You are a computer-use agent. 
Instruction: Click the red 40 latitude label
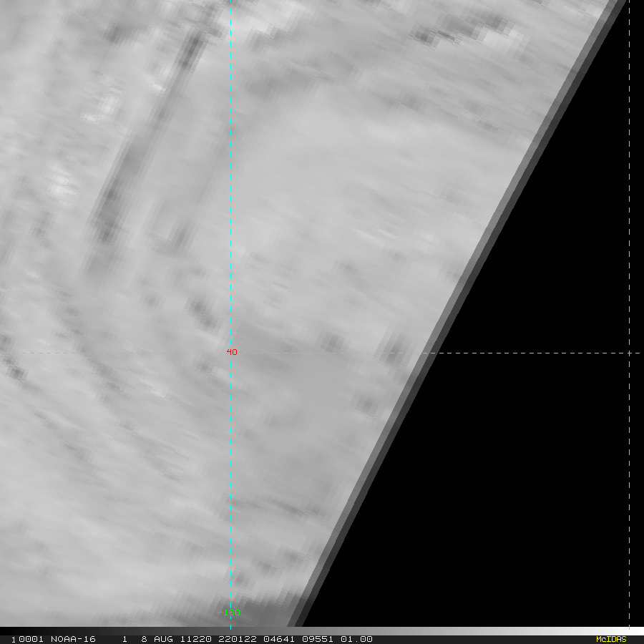232,352
